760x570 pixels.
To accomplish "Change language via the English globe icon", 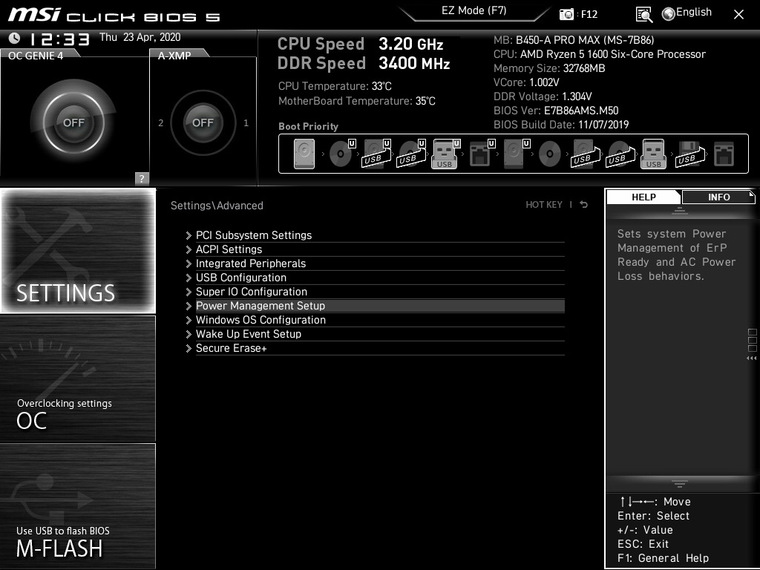I will (668, 14).
